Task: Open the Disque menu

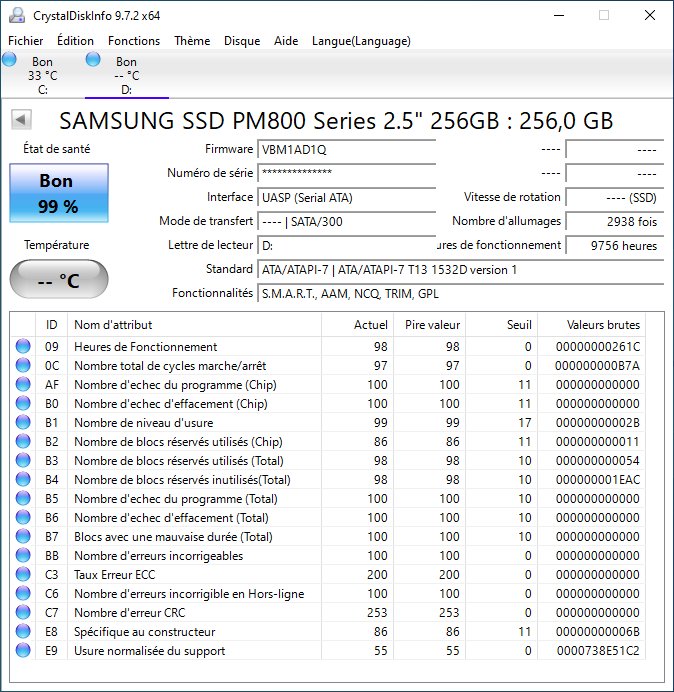Action: click(242, 41)
